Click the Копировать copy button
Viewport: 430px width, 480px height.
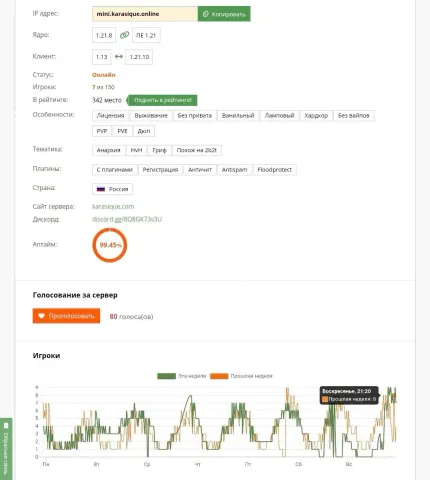coord(224,14)
